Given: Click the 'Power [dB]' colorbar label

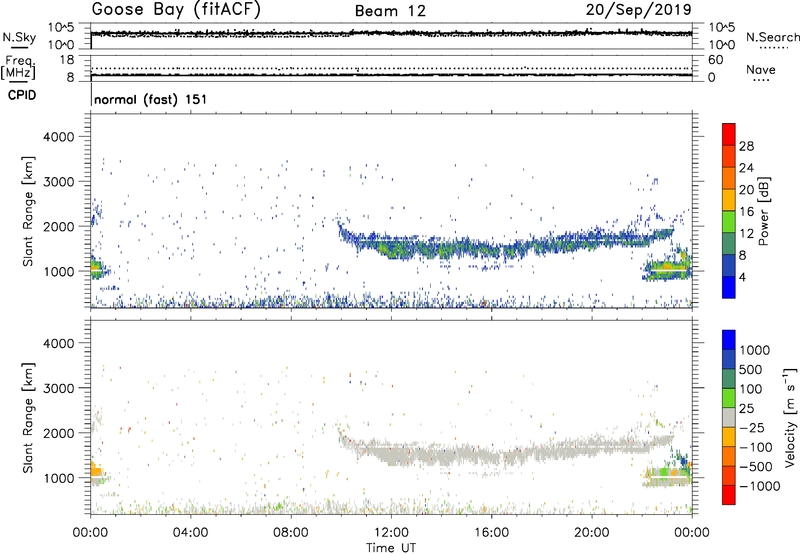Looking at the screenshot, I should pos(763,211).
